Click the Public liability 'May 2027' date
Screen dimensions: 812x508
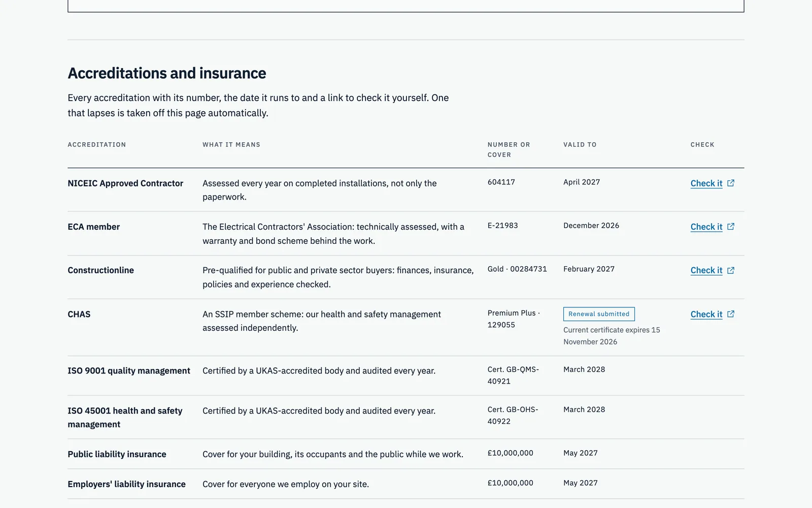[x=581, y=453]
